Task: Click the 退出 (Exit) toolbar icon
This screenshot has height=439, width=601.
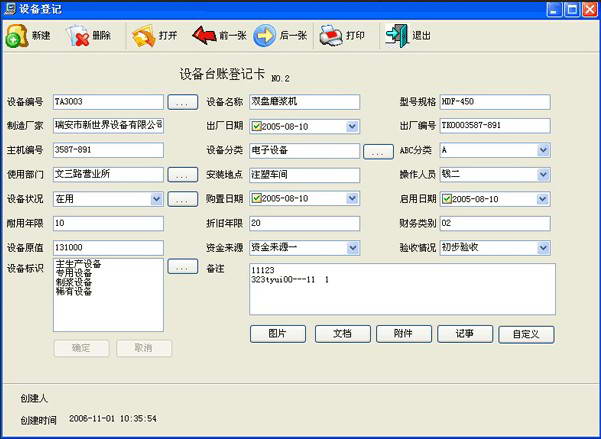Action: click(397, 36)
